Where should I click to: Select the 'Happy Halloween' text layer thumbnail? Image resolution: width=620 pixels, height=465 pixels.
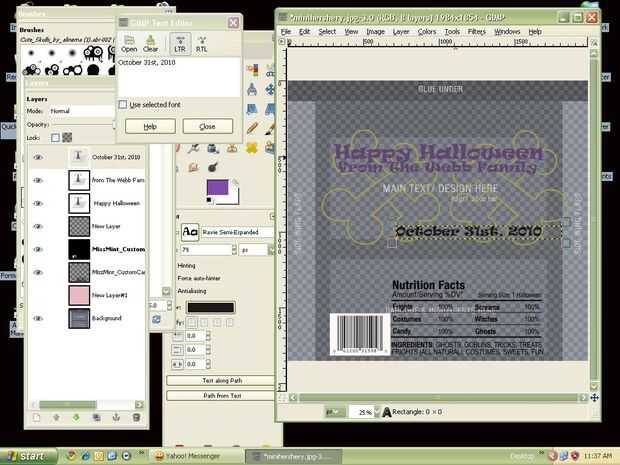tap(79, 203)
